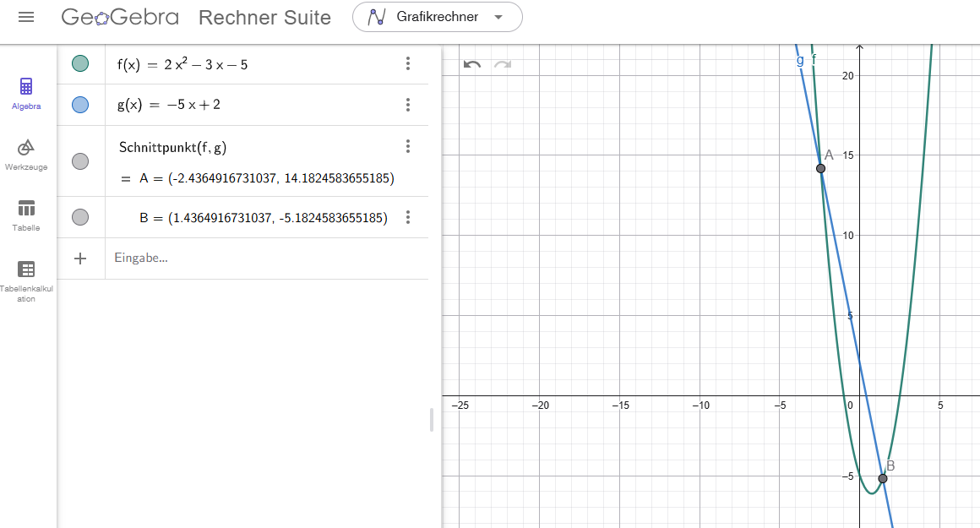Open more options for g(x) row
980x528 pixels.
pyautogui.click(x=408, y=105)
